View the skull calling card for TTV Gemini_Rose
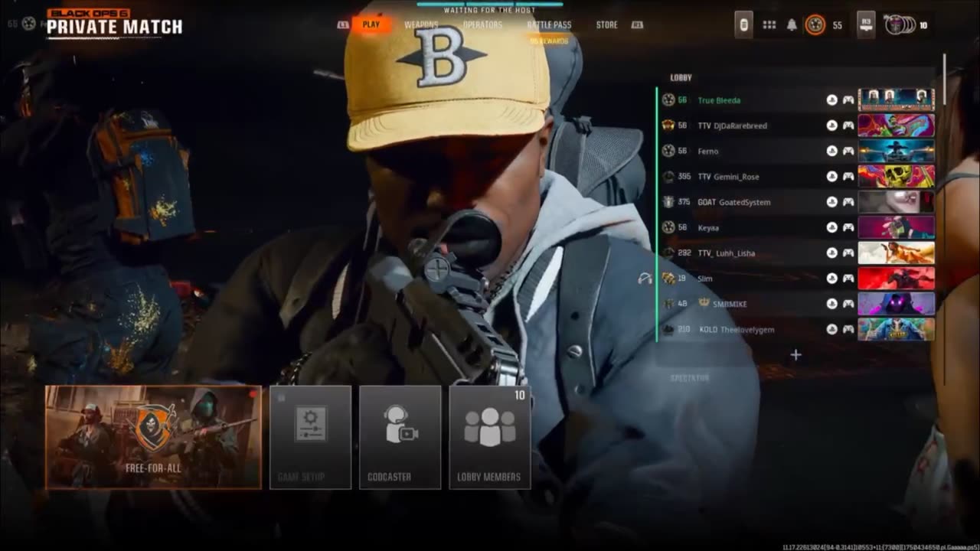 pos(896,177)
